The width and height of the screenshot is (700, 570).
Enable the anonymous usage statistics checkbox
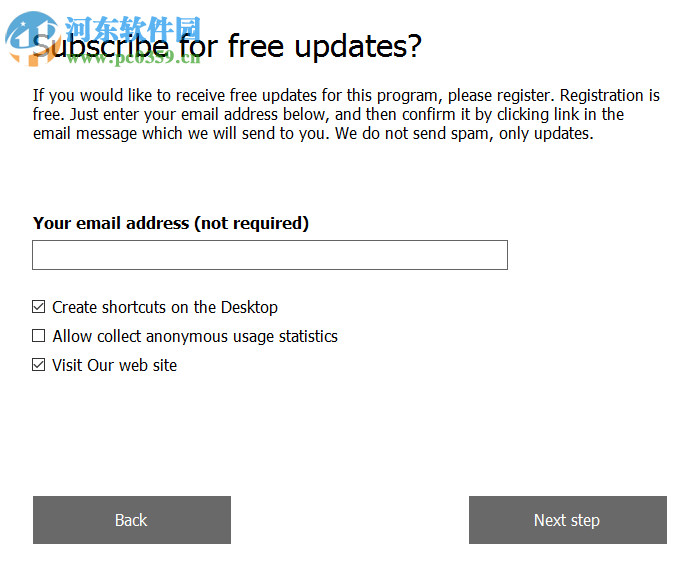pyautogui.click(x=39, y=336)
